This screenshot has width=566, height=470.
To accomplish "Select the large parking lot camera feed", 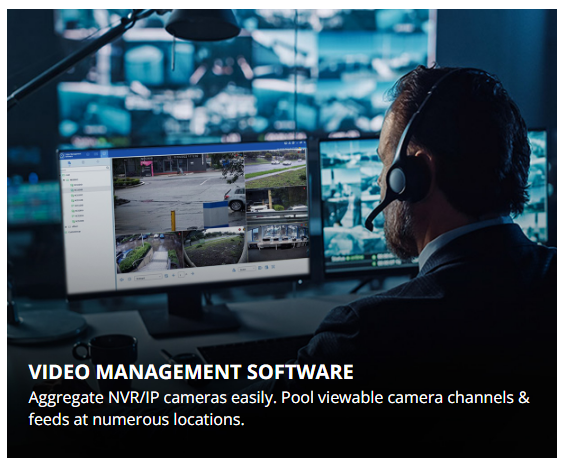I will click(179, 193).
